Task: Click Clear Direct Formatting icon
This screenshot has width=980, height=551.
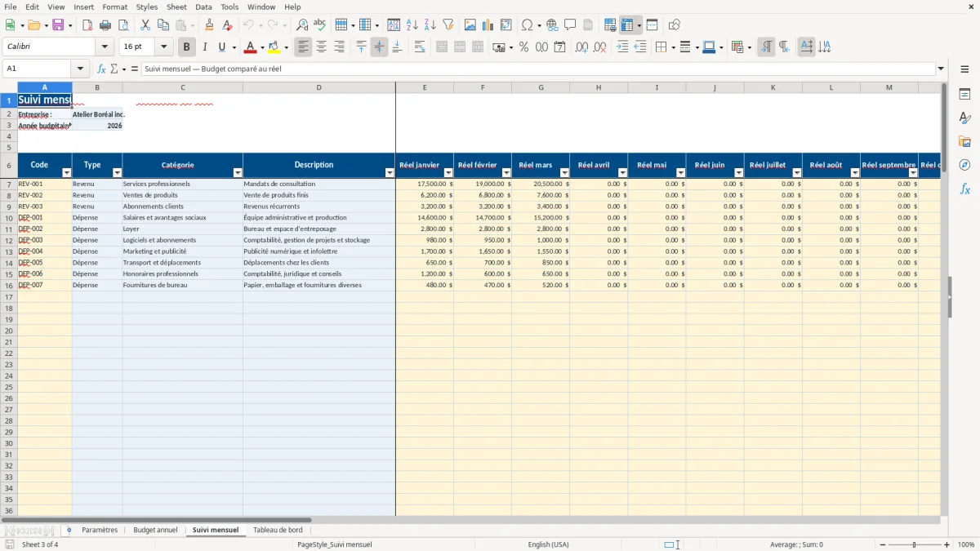Action: (x=228, y=25)
